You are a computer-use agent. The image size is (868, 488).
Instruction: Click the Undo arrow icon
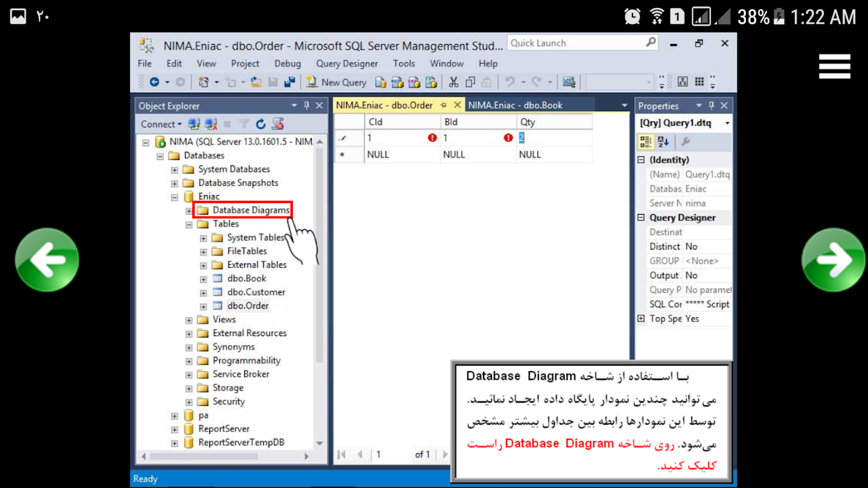point(509,82)
